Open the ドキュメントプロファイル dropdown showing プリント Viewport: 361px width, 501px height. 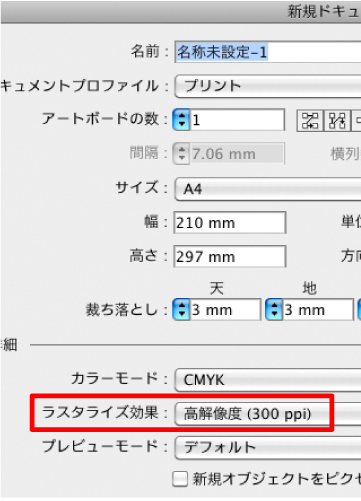(268, 86)
